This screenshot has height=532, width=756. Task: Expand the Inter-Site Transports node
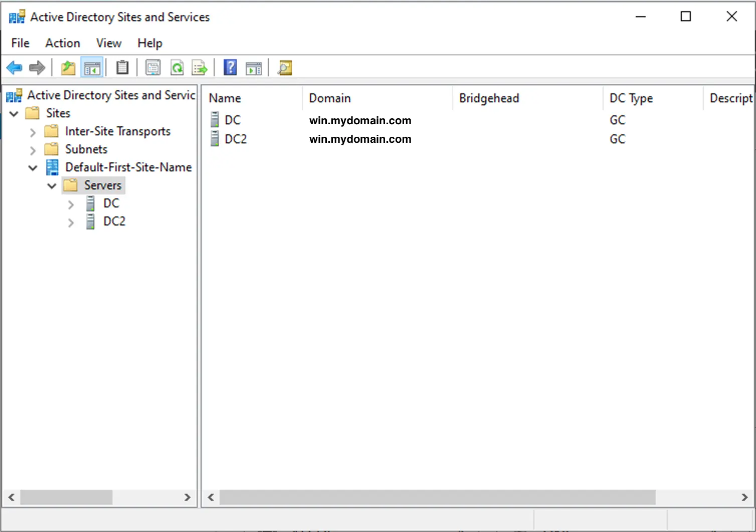(33, 132)
